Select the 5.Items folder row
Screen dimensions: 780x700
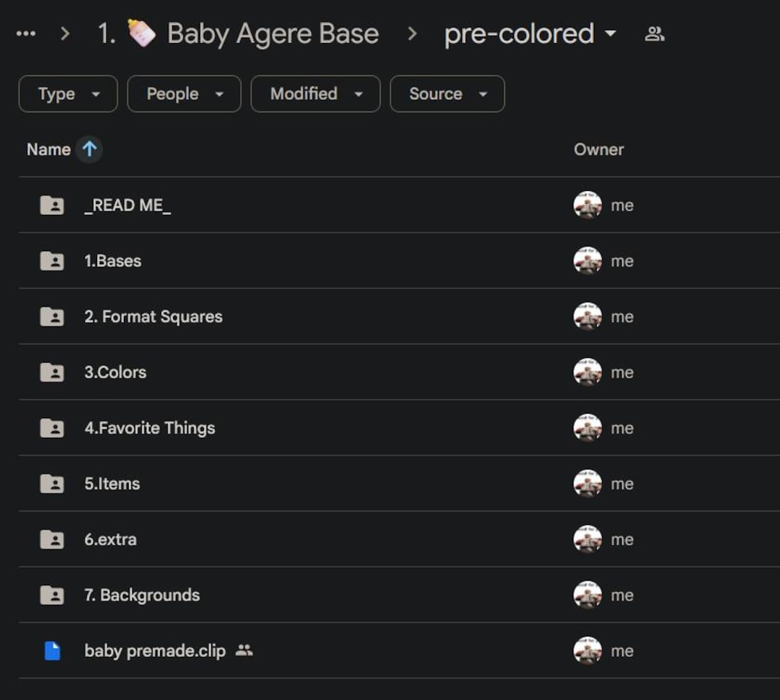tap(399, 484)
